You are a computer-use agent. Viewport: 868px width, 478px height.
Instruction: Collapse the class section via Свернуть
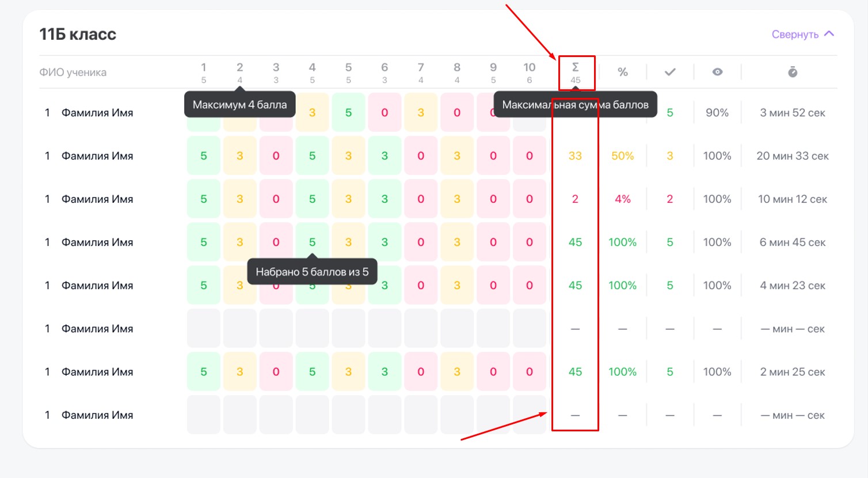coord(795,35)
